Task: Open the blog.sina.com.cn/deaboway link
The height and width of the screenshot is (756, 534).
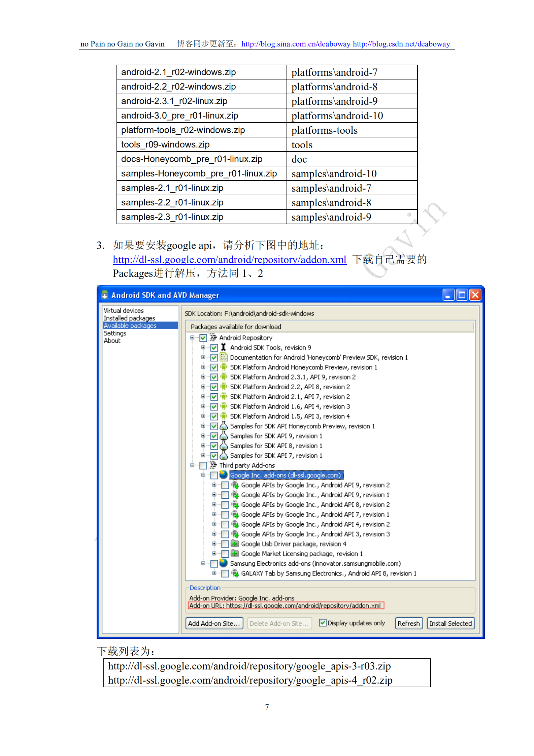Action: tap(296, 44)
